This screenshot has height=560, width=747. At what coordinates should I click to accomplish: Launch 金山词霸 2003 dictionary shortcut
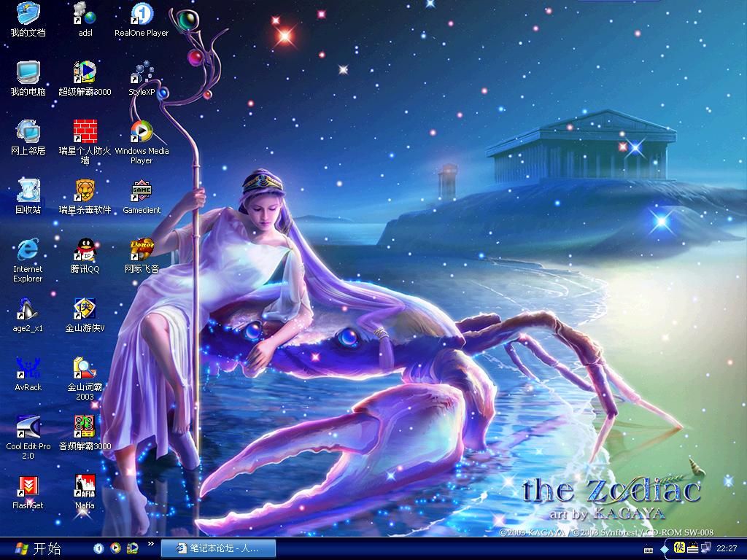[85, 378]
